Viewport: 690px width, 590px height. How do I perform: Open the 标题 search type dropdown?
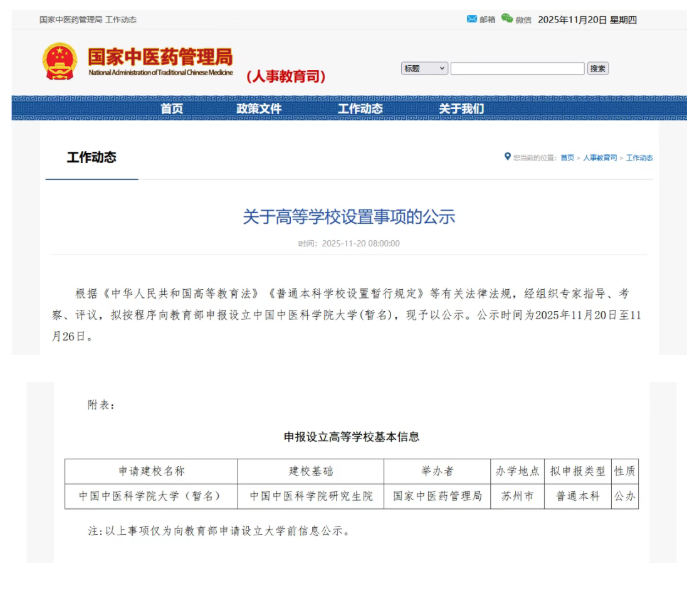tap(424, 68)
